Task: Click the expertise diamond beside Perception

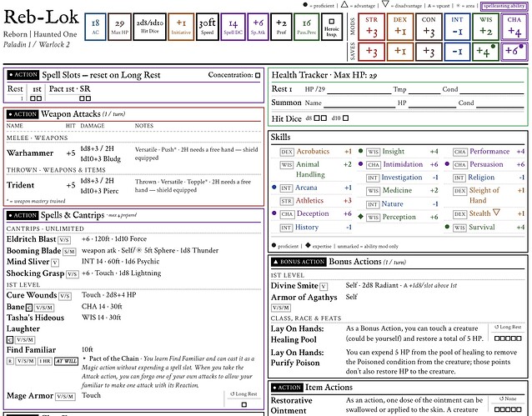Action: coord(361,216)
